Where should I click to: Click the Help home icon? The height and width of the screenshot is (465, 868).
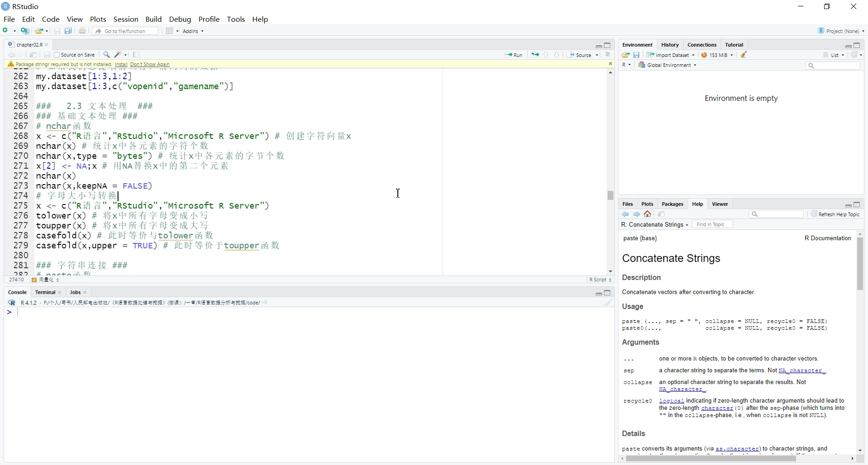tap(648, 214)
